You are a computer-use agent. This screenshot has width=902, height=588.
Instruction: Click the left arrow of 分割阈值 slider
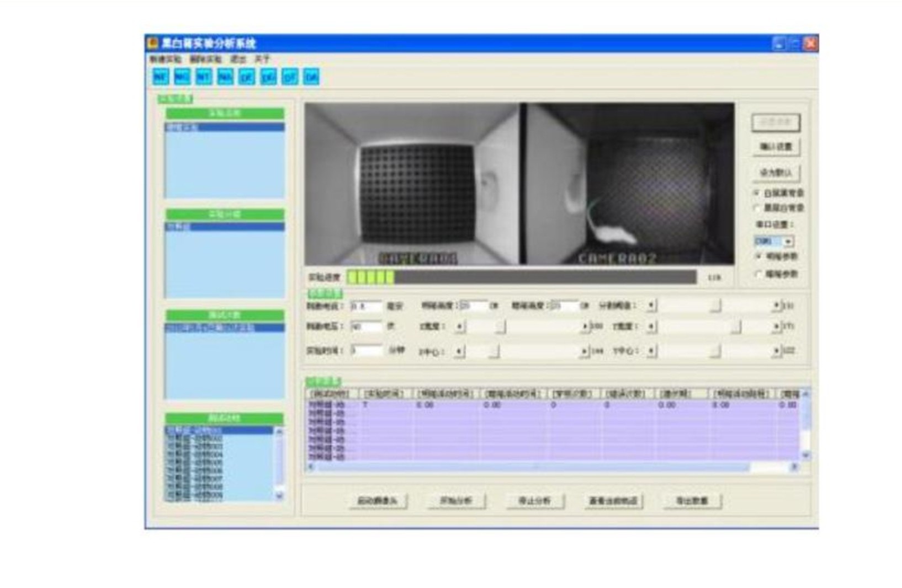651,306
